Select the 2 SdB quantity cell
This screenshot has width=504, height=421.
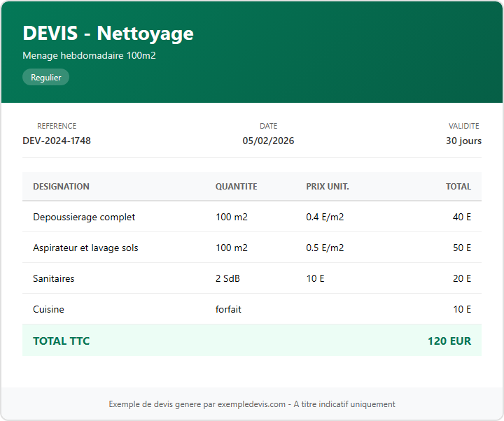(227, 278)
